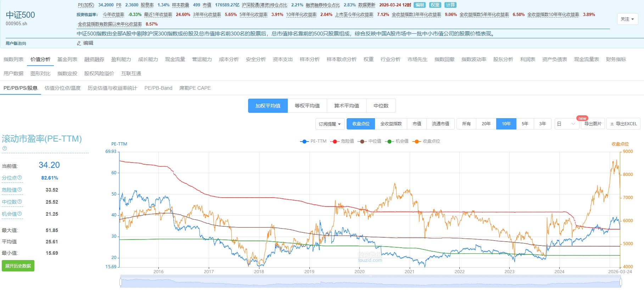This screenshot has height=292, width=644.
Task: Switch to the 融资融券 tab
Action: click(94, 59)
